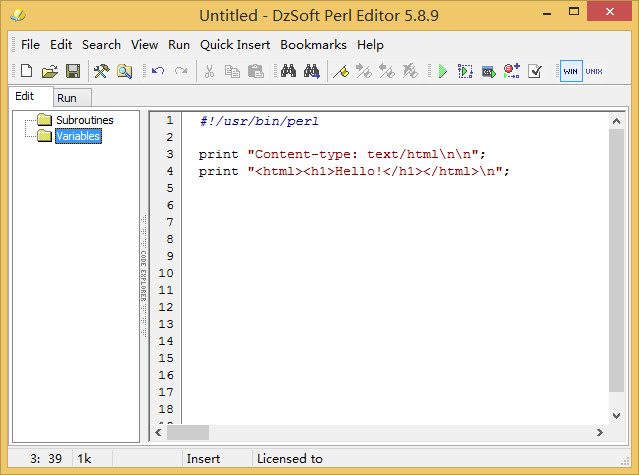Collapse the Code Explorer panel splitter
Viewport: 639px width, 475px height.
(x=144, y=275)
